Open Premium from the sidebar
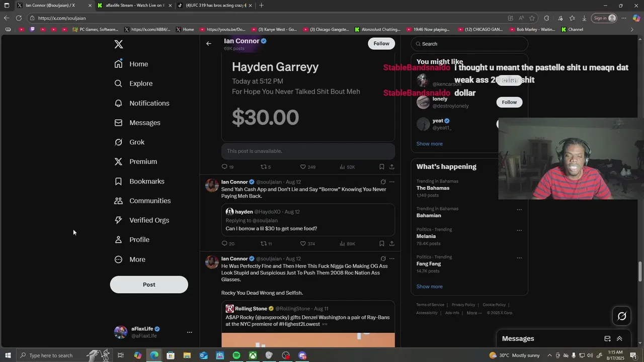 (x=136, y=161)
